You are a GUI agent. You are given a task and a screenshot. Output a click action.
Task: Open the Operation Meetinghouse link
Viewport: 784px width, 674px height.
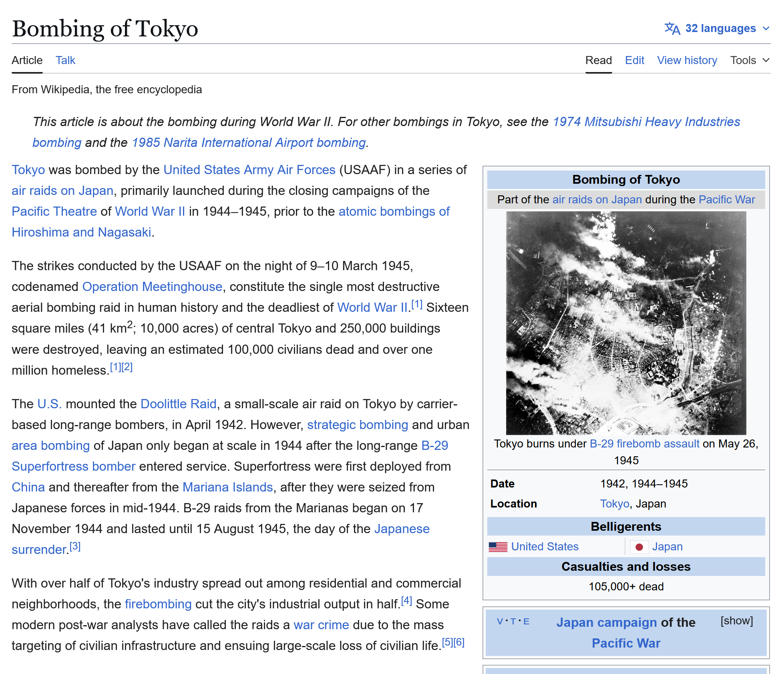coord(152,287)
